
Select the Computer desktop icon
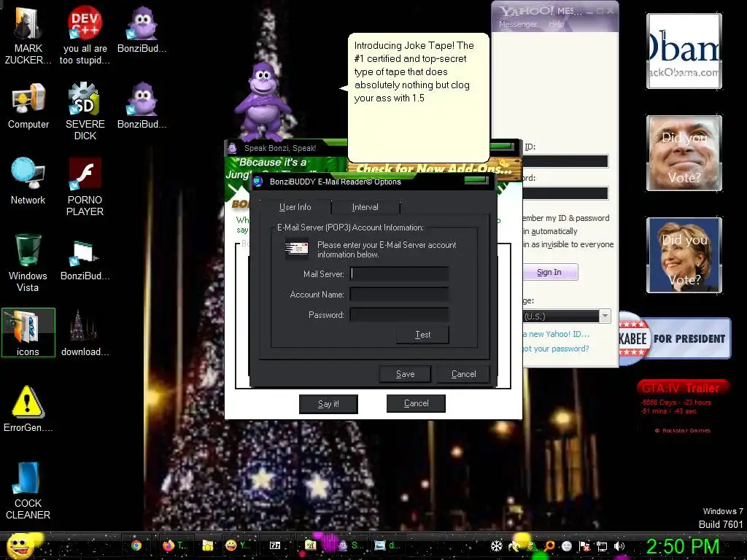tap(28, 106)
